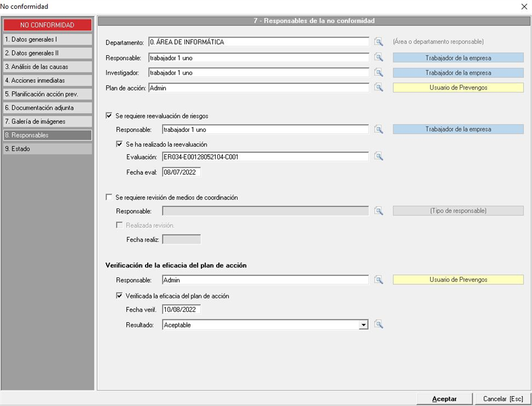532x406 pixels.
Task: Open lookup icon beside top Responsable field
Action: coord(379,58)
